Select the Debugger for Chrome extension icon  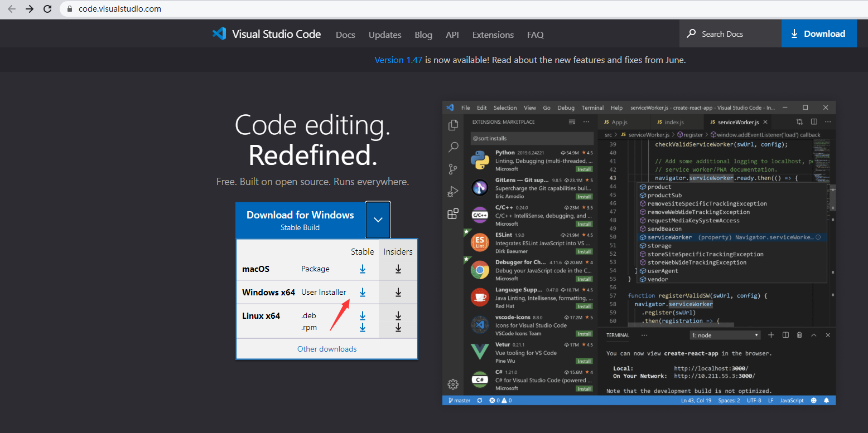click(x=480, y=270)
